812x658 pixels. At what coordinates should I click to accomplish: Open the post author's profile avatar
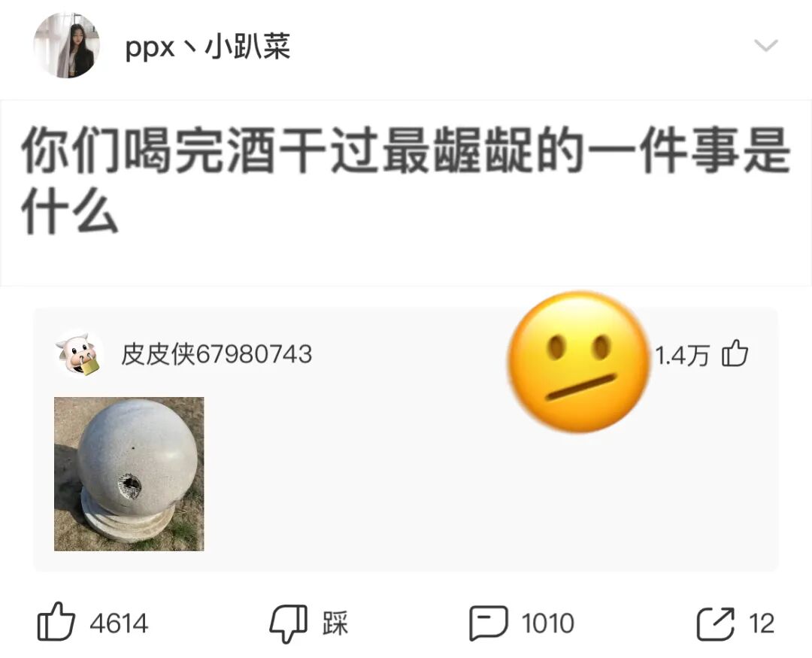pyautogui.click(x=67, y=46)
